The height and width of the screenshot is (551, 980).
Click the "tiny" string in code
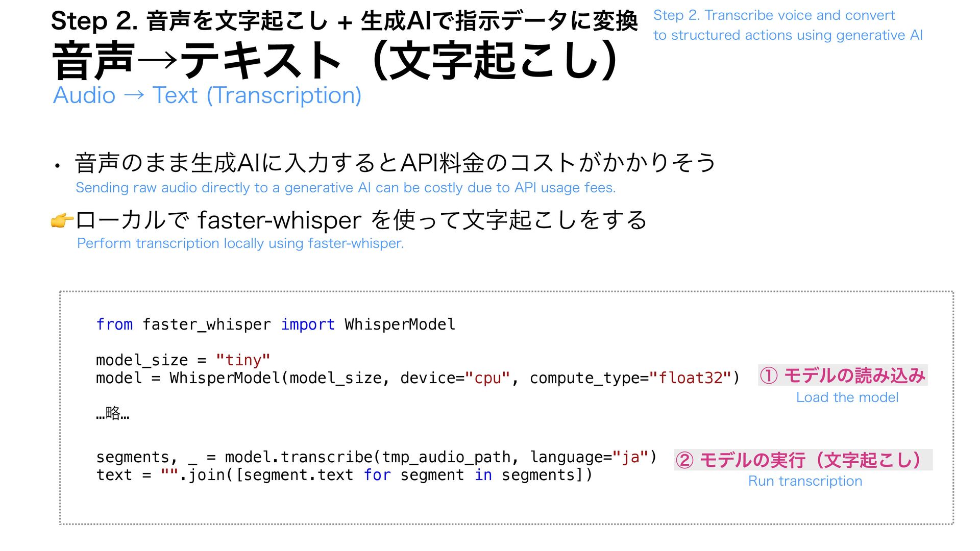coord(243,360)
